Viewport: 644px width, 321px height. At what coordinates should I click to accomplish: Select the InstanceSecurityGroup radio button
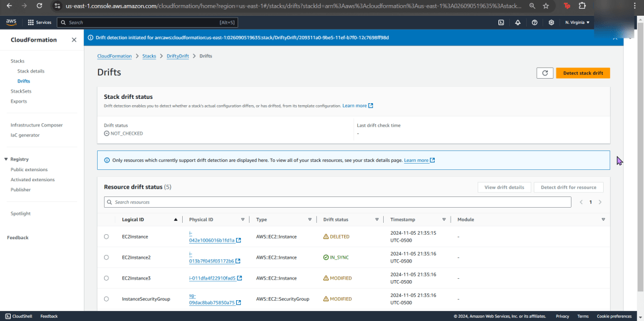tap(106, 299)
